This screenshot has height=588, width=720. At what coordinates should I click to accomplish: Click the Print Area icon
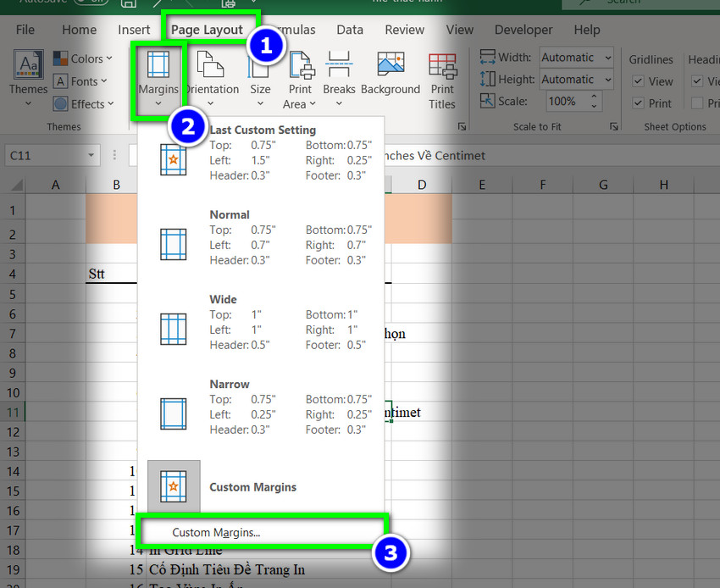point(300,78)
